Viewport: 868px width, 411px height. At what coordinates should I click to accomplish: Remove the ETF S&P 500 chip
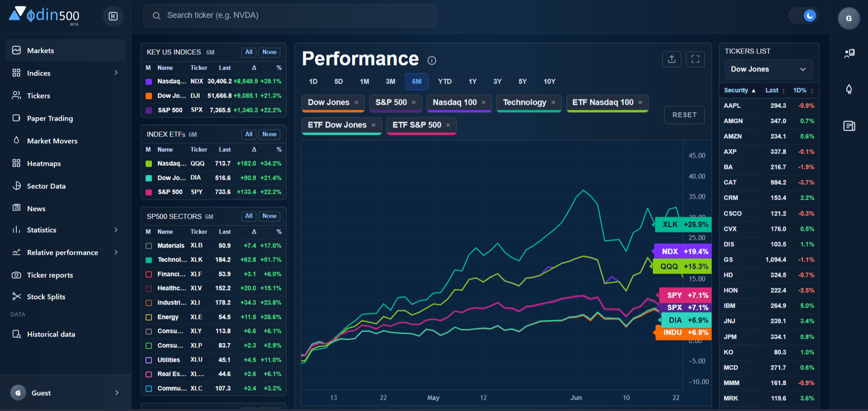pyautogui.click(x=448, y=125)
